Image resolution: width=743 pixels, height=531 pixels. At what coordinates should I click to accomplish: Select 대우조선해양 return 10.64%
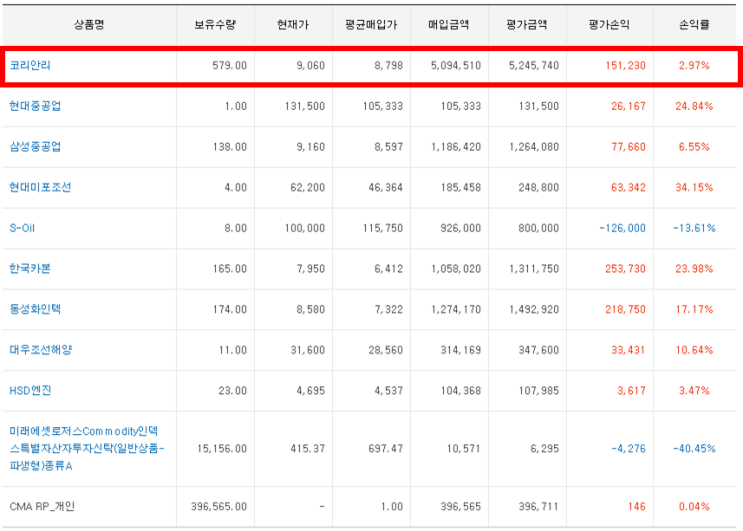[694, 351]
